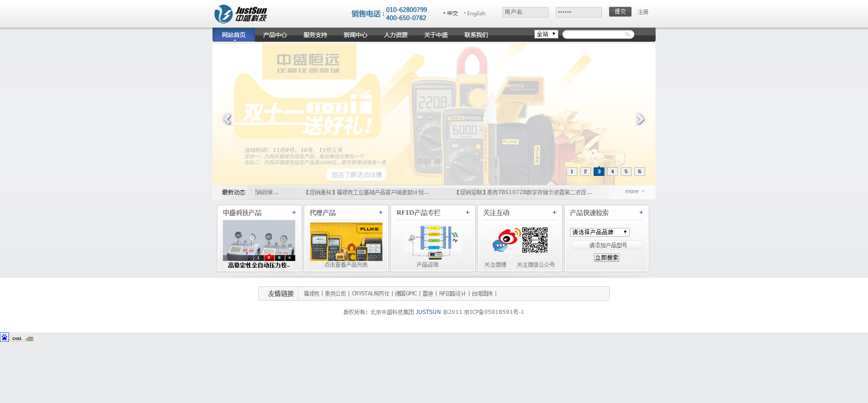Open the 福禄克 friendly link
This screenshot has width=868, height=403.
311,294
